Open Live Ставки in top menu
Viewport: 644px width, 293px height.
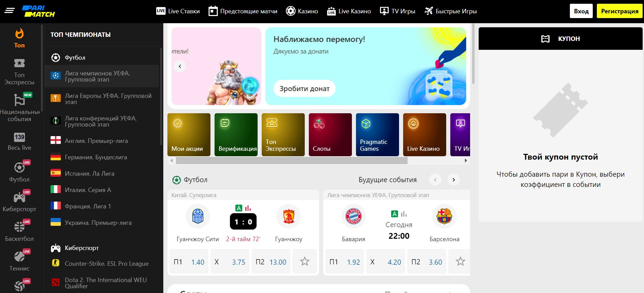click(178, 11)
